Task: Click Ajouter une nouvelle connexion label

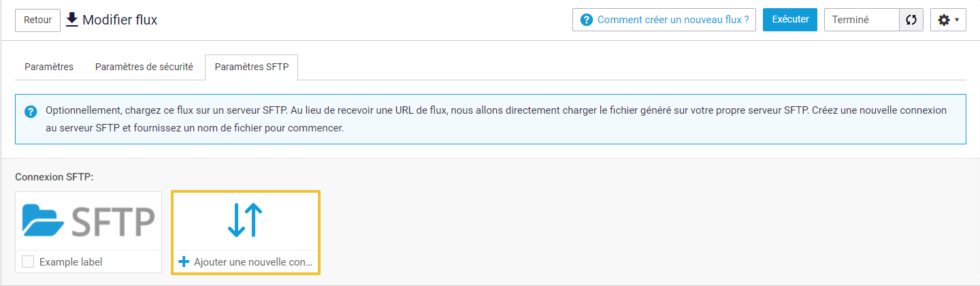Action: (x=253, y=261)
